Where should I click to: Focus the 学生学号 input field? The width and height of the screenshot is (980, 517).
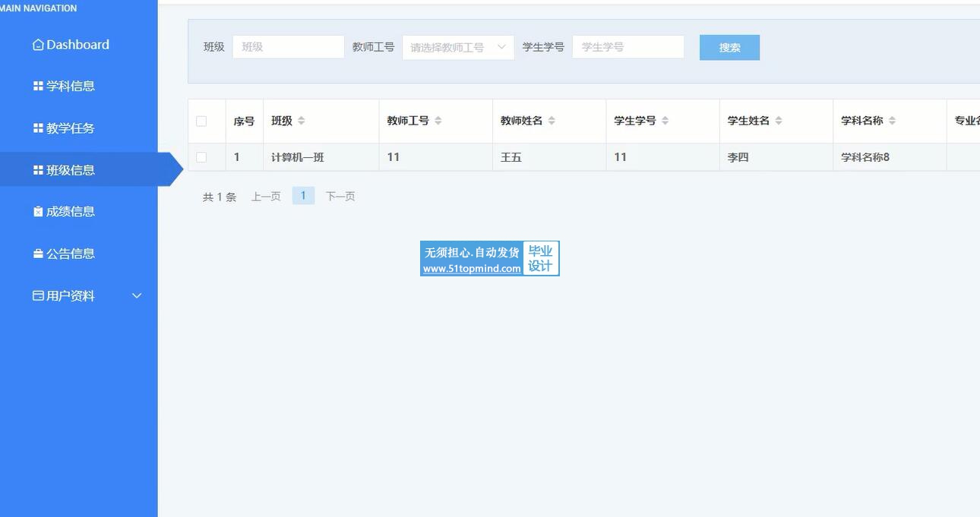628,47
